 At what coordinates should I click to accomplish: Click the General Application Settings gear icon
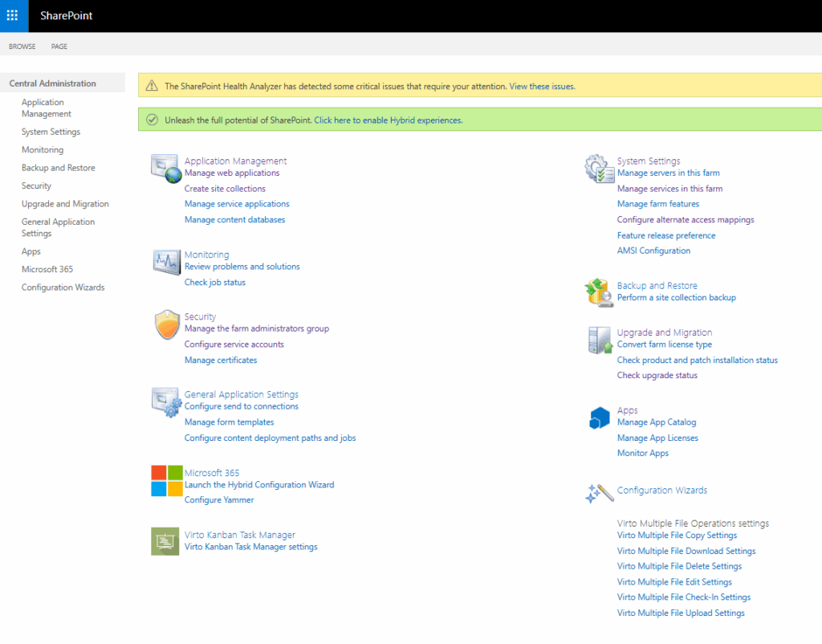click(x=166, y=402)
